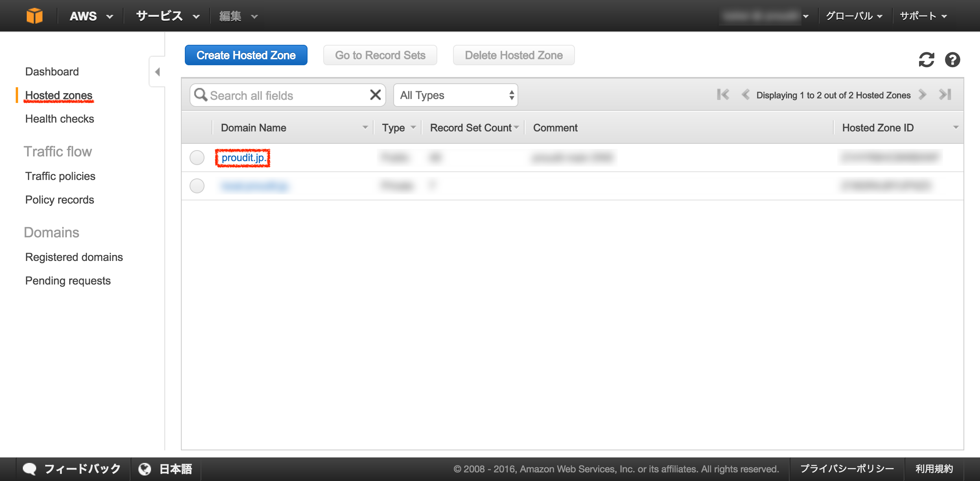This screenshot has height=481, width=980.
Task: Open Health checks in sidebar
Action: point(60,119)
